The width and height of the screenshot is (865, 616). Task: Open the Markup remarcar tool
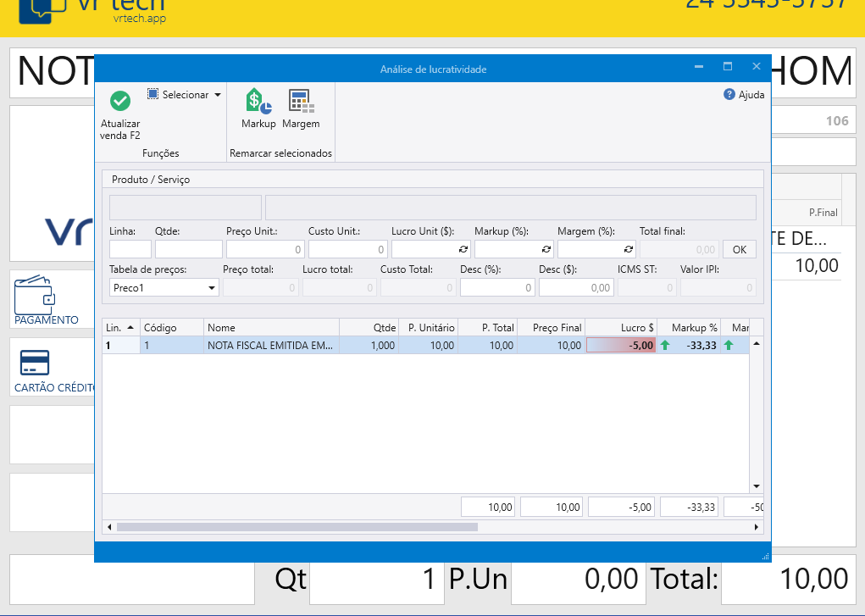click(x=258, y=102)
